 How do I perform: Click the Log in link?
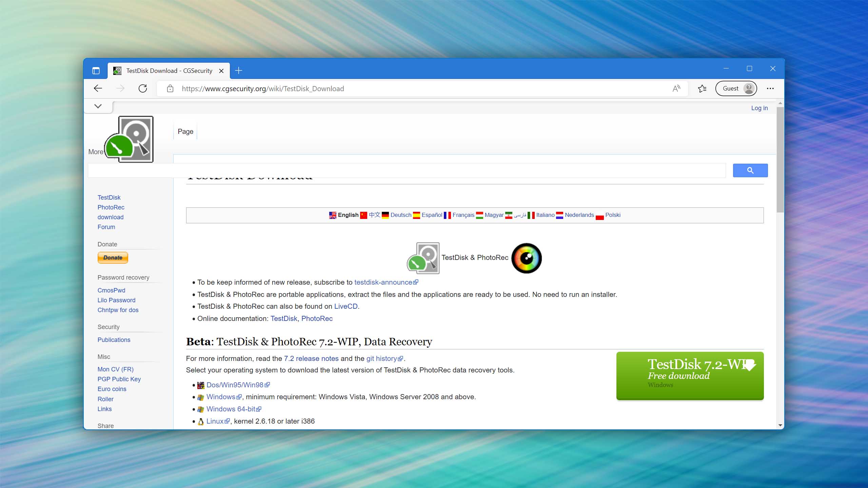pyautogui.click(x=759, y=108)
